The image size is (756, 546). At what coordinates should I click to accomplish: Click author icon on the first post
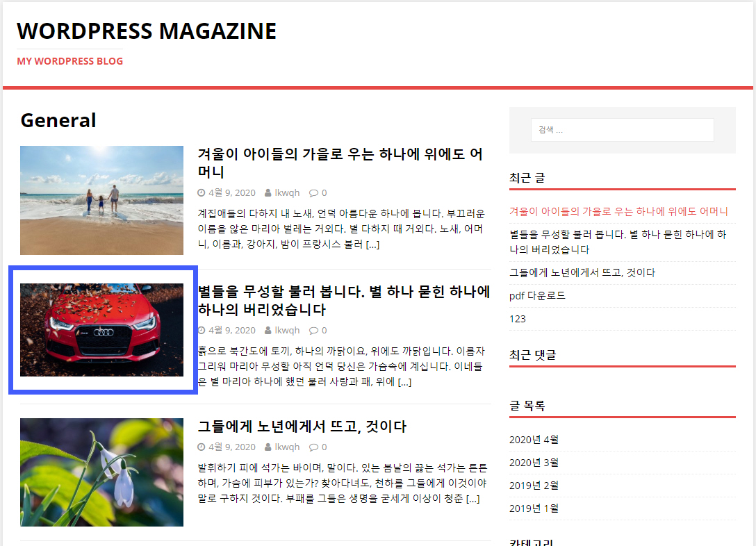268,192
